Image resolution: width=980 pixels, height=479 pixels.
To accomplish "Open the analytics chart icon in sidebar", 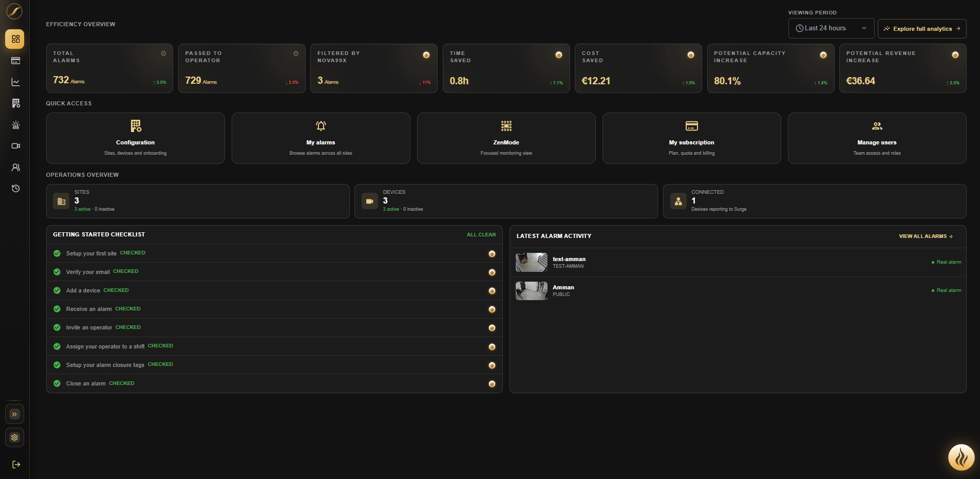I will pyautogui.click(x=15, y=82).
